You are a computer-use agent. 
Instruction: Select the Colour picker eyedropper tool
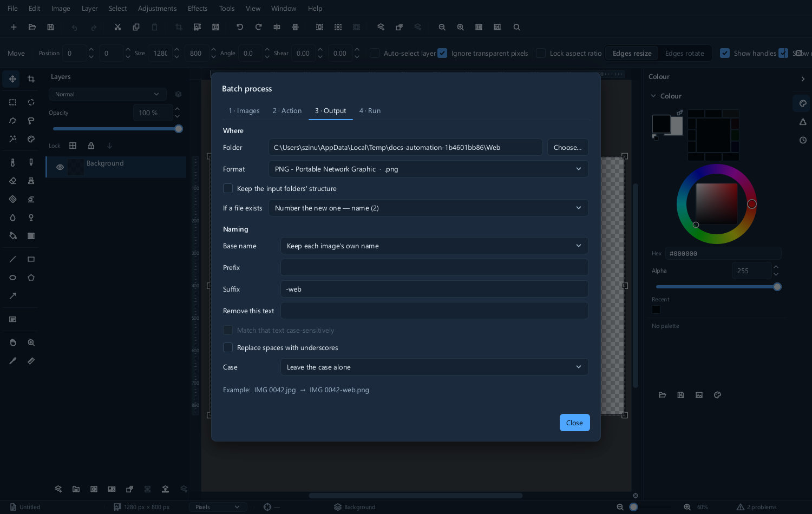click(12, 361)
